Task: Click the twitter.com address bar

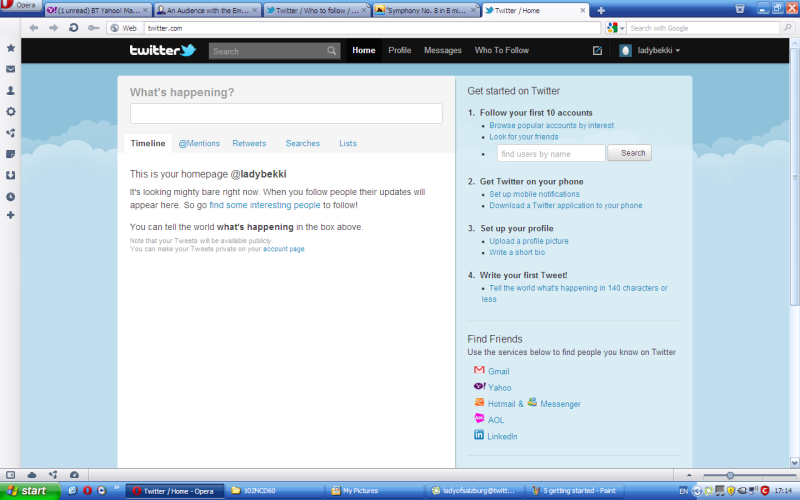Action: point(372,28)
